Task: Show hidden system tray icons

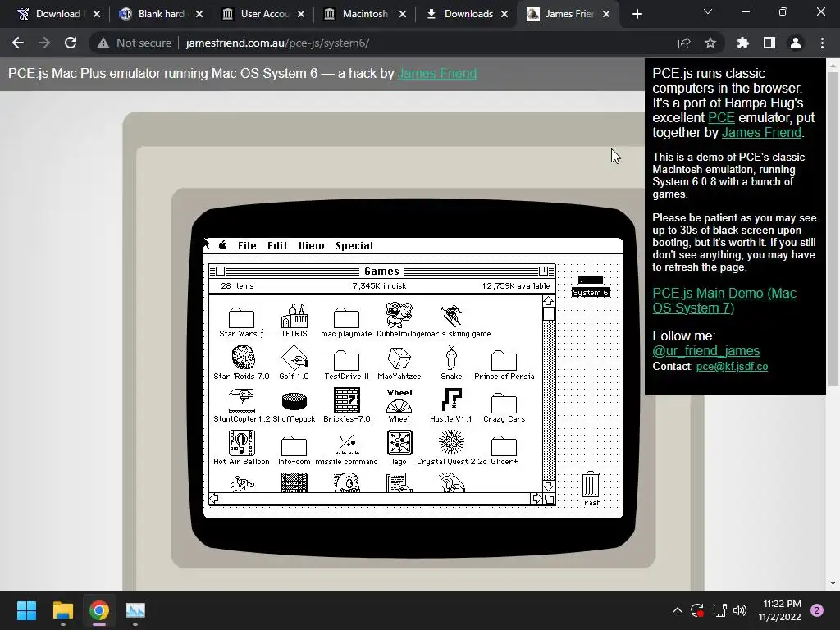Action: pyautogui.click(x=677, y=610)
